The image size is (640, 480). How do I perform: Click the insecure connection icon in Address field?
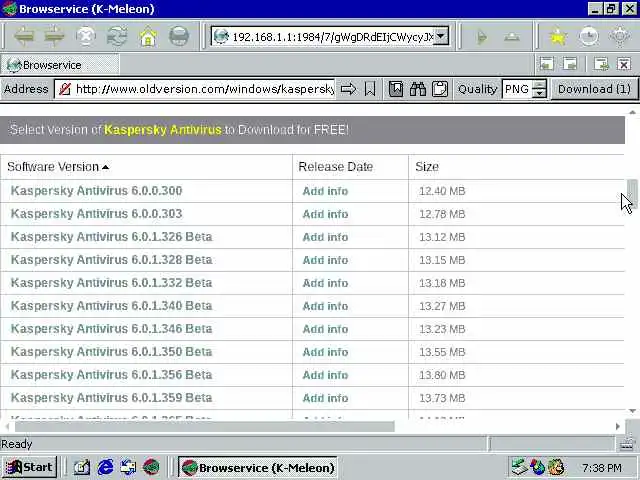tap(65, 89)
